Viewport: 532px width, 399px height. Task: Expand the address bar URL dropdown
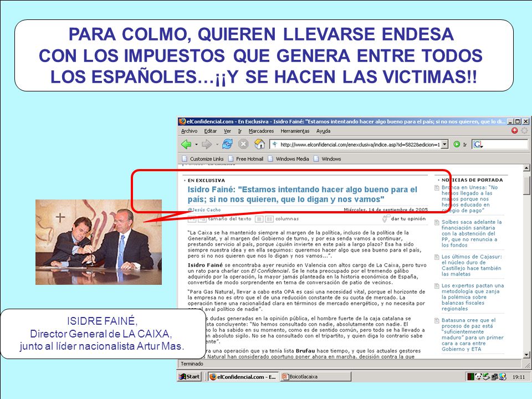click(445, 145)
